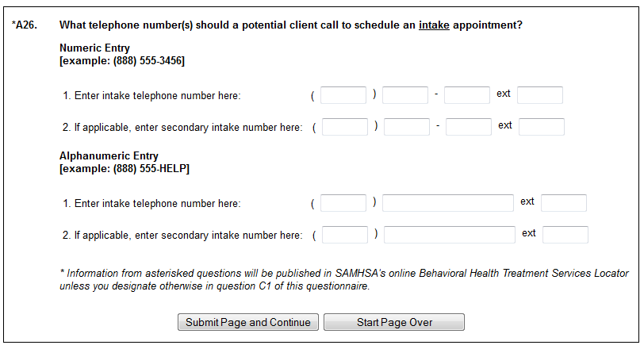Click the Alphanumeric Entry section heading
The width and height of the screenshot is (644, 349).
[109, 156]
